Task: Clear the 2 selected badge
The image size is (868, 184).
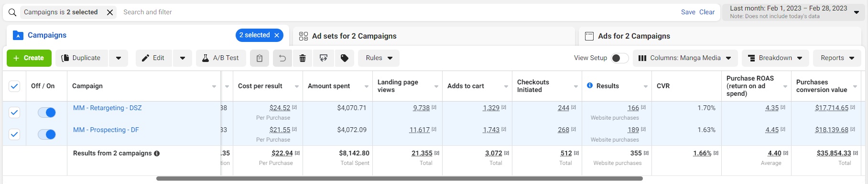Action: click(x=277, y=35)
